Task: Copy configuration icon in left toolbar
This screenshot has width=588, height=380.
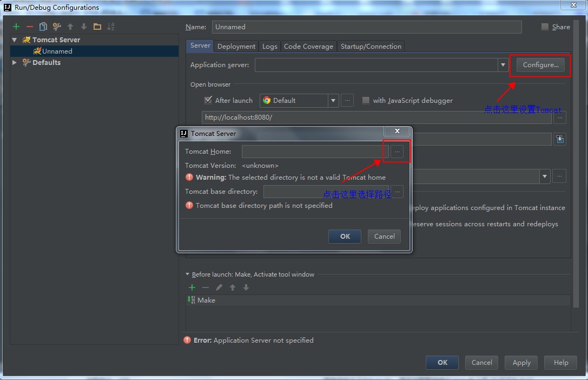Action: click(43, 27)
